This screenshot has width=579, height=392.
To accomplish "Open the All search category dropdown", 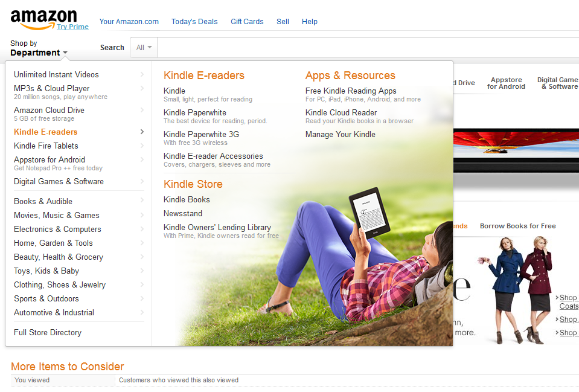I will (x=144, y=47).
